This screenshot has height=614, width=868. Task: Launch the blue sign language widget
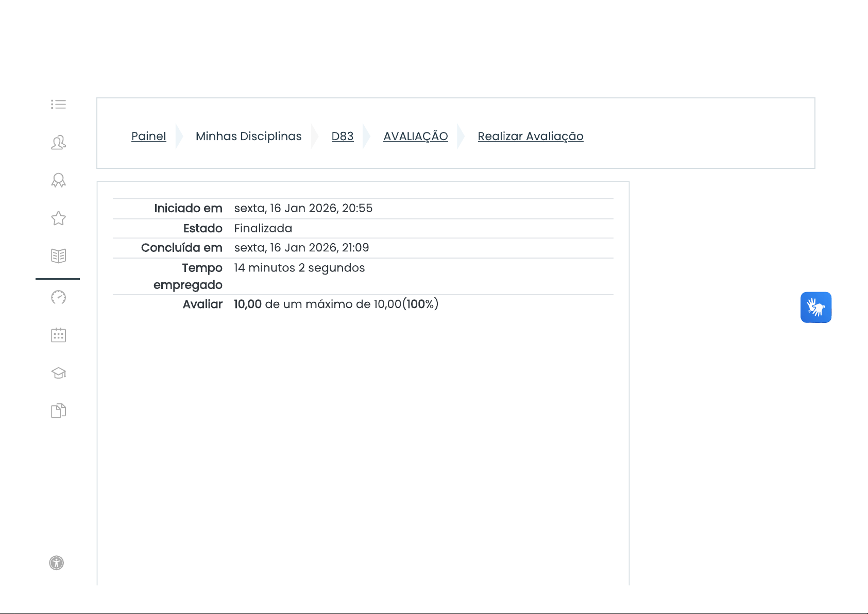coord(815,308)
